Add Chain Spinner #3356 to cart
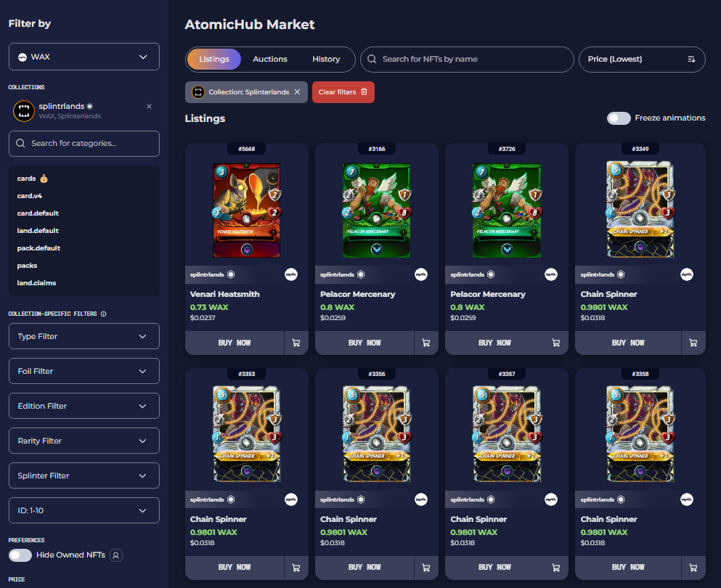This screenshot has width=721, height=588. [426, 568]
